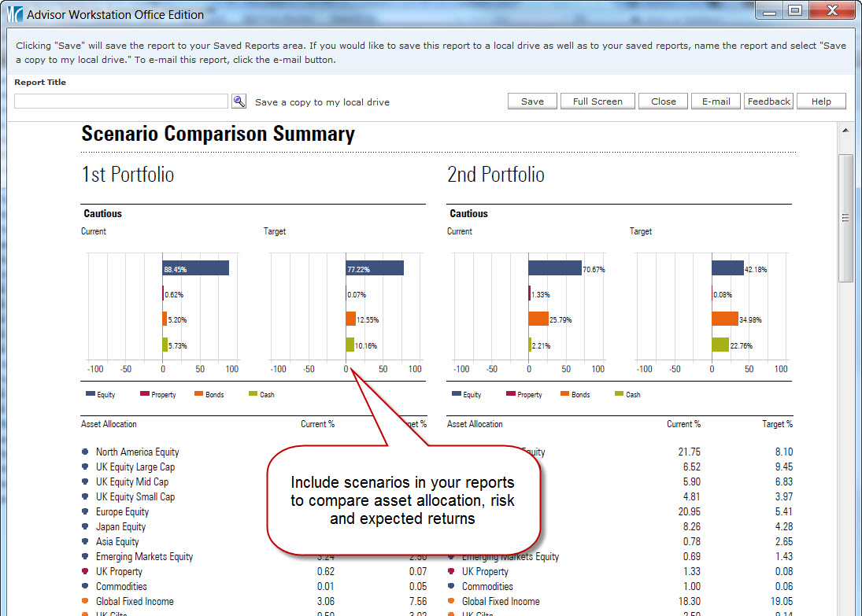Click the vertical scrollbar up arrow
Screen dimensions: 862x616
846,131
